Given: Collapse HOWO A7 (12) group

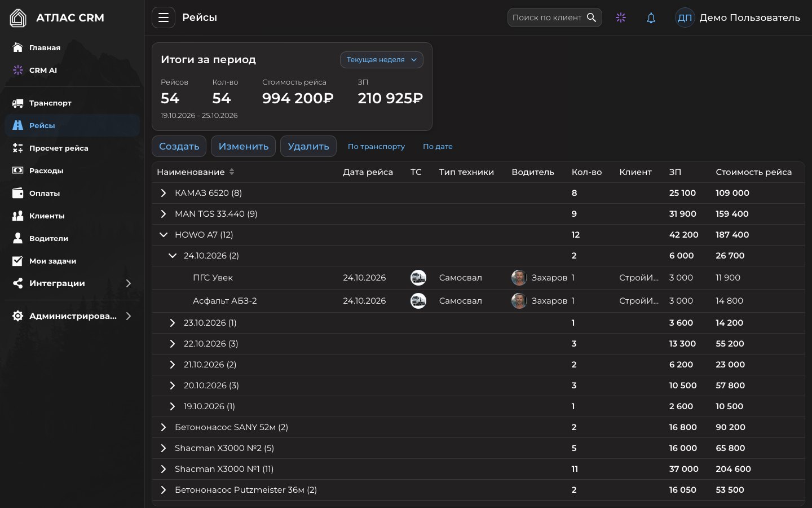Looking at the screenshot, I should click(x=164, y=235).
